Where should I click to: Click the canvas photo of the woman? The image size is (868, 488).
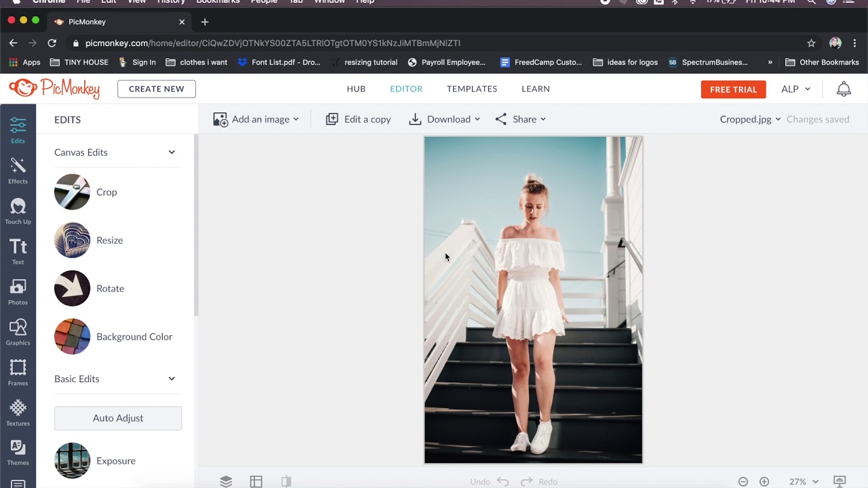click(x=533, y=300)
